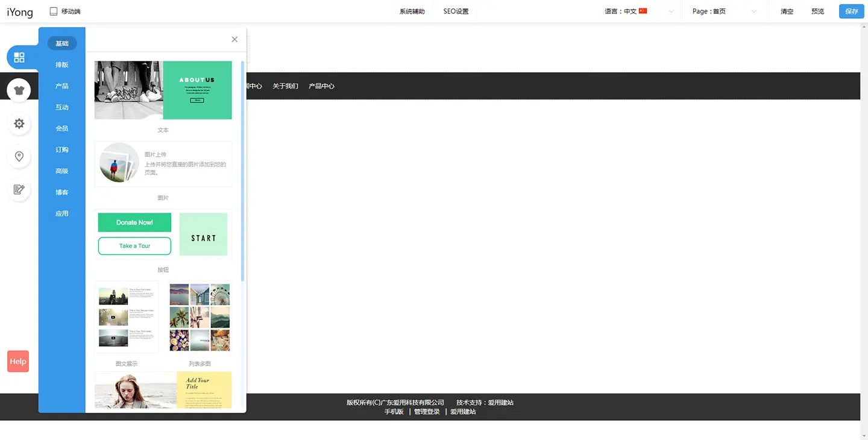
Task: Choose the 图片上传 image component thumbnail
Action: pyautogui.click(x=163, y=164)
